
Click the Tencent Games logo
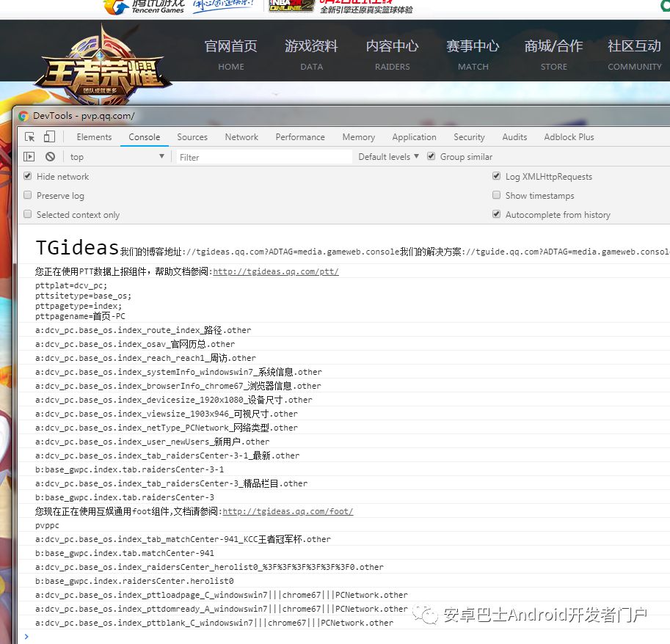145,7
